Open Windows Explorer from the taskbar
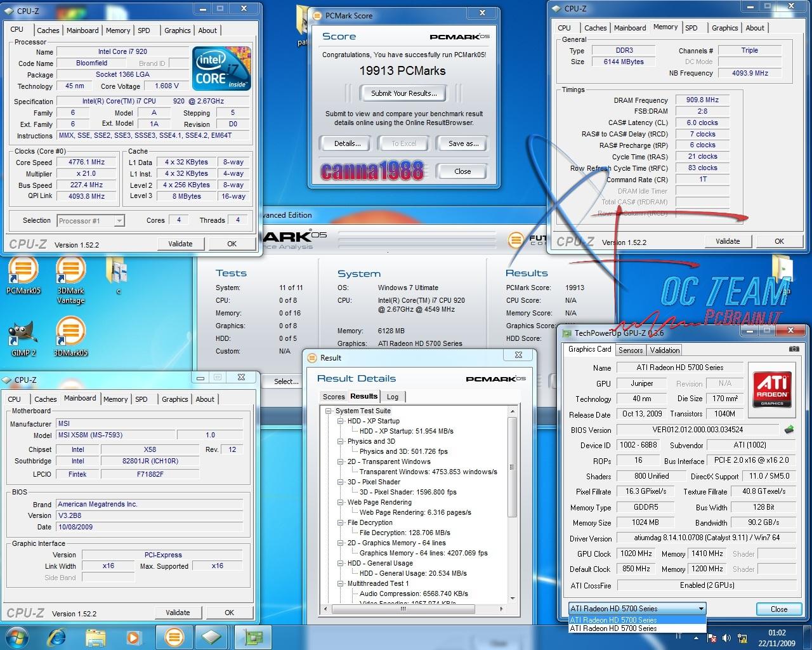The width and height of the screenshot is (812, 650). click(x=95, y=637)
